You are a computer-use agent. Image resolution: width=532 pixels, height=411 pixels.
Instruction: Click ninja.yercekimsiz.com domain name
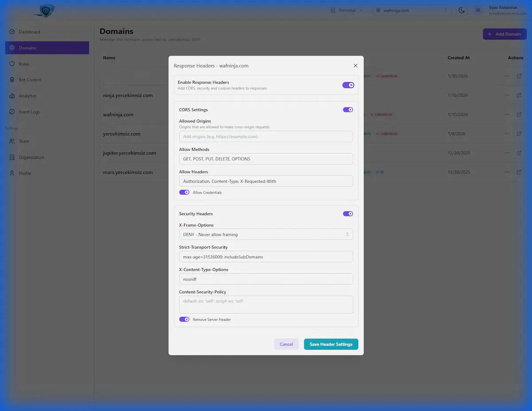(x=128, y=95)
